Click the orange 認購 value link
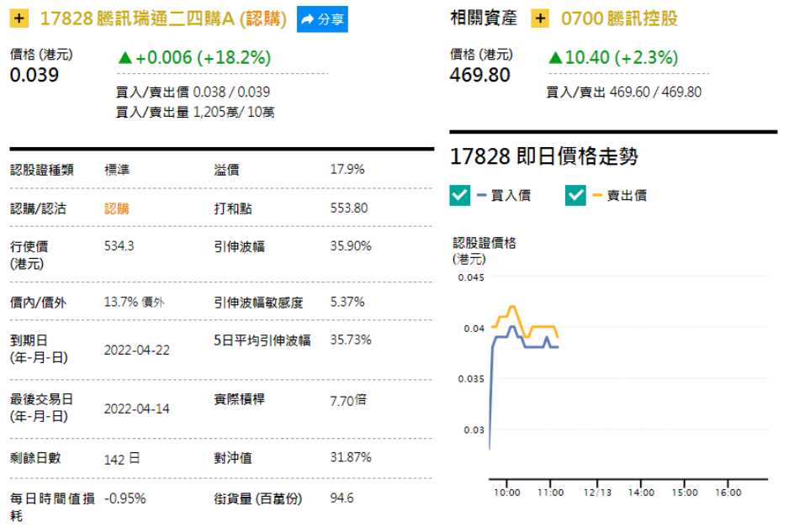Screen dimensions: 789x532 (x=117, y=208)
